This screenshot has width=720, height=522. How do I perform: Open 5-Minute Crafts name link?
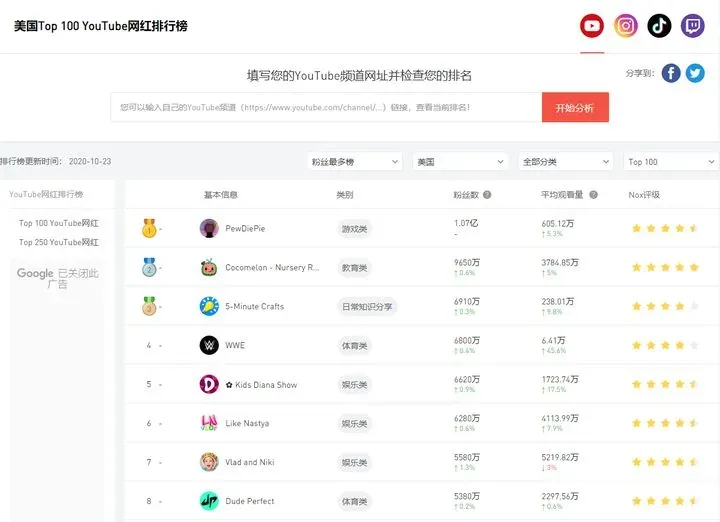point(254,306)
